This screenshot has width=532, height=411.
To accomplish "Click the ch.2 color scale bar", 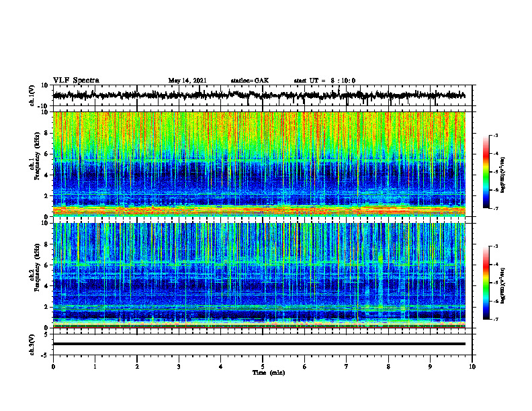I will click(x=486, y=283).
